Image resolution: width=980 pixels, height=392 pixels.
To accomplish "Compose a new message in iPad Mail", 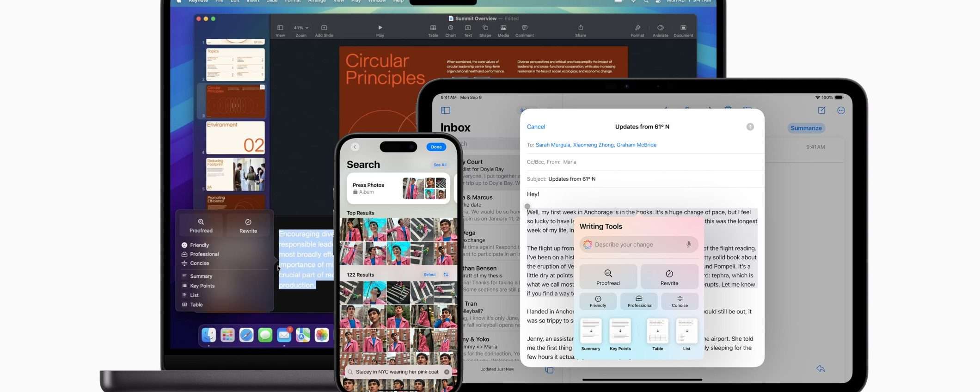I will [821, 110].
